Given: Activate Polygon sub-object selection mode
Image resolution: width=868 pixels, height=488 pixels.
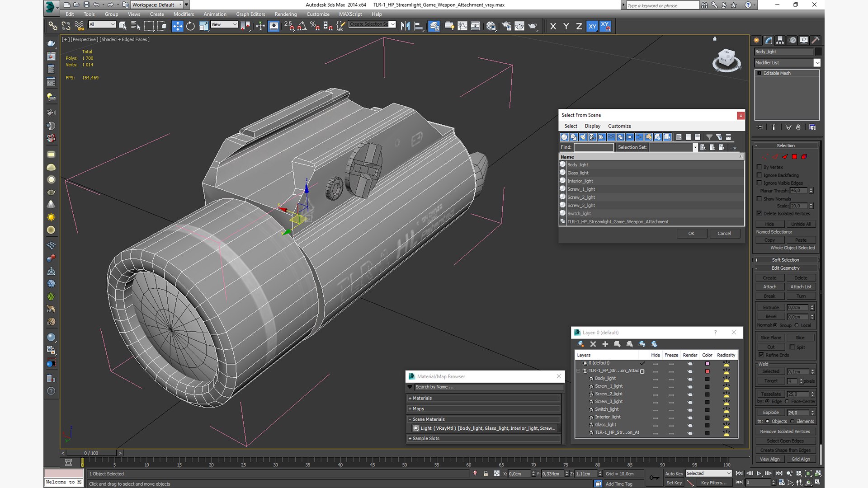Looking at the screenshot, I should pyautogui.click(x=794, y=157).
